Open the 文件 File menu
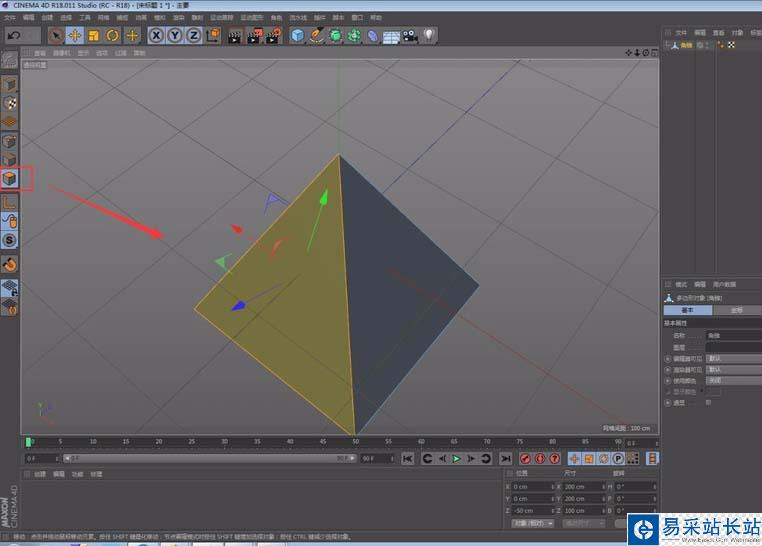 pos(9,17)
